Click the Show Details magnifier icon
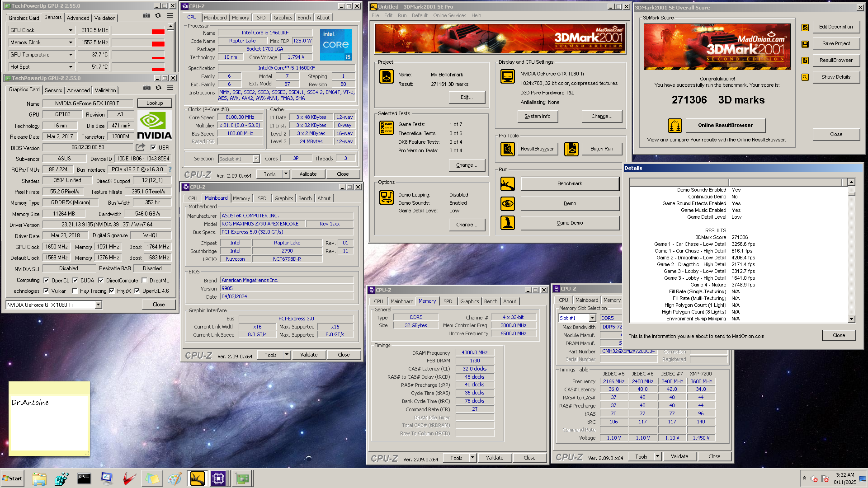868x488 pixels. (805, 77)
